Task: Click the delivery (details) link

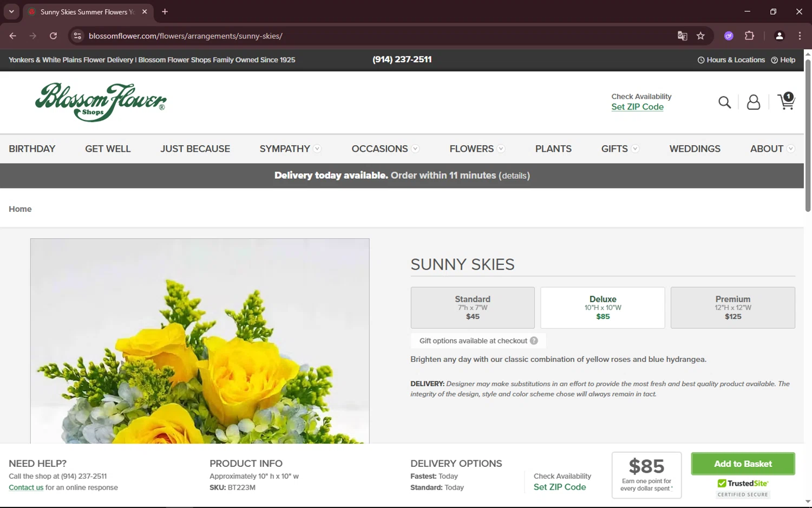Action: (514, 175)
